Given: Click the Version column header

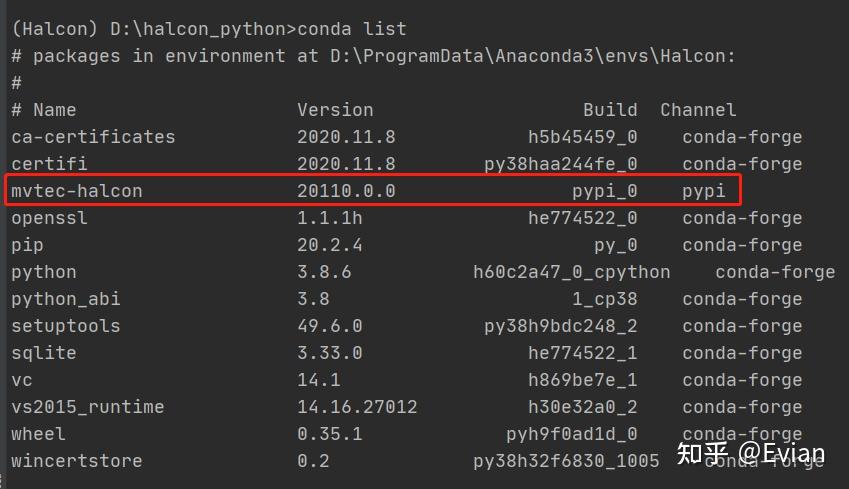Looking at the screenshot, I should pos(335,109).
